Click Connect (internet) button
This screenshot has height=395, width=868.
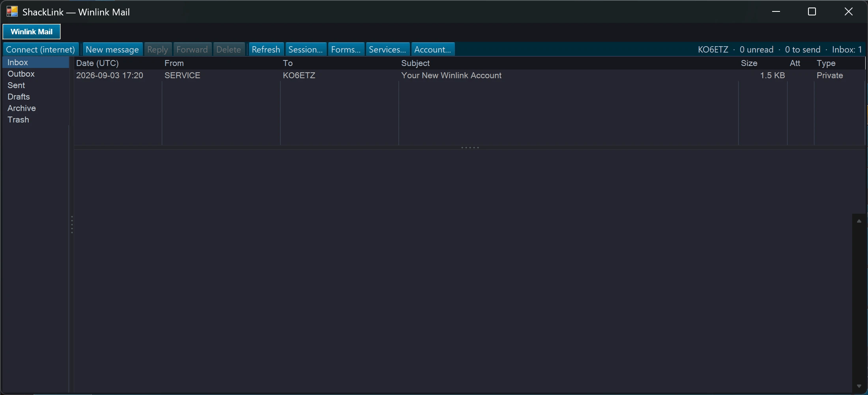point(41,49)
